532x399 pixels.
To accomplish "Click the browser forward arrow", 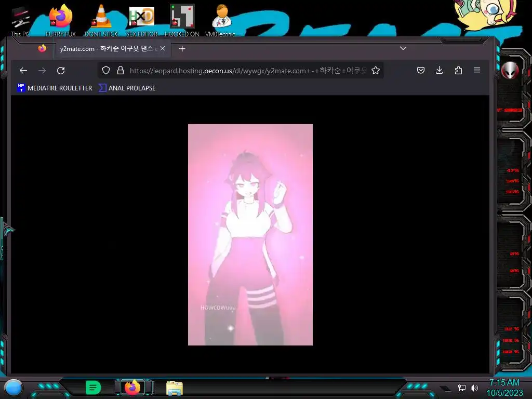I will coord(42,71).
